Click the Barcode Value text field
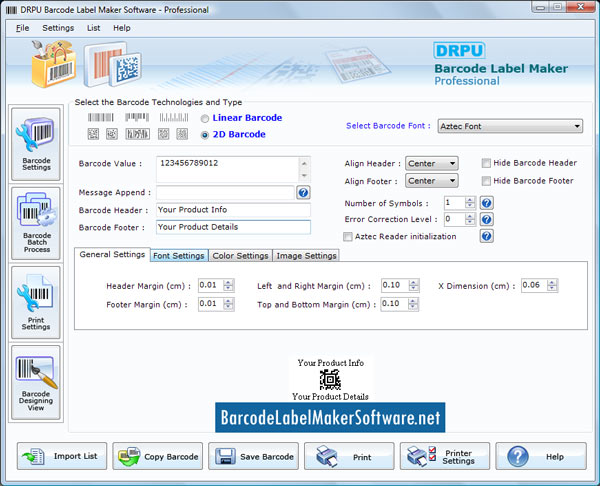The height and width of the screenshot is (486, 600). (x=227, y=169)
